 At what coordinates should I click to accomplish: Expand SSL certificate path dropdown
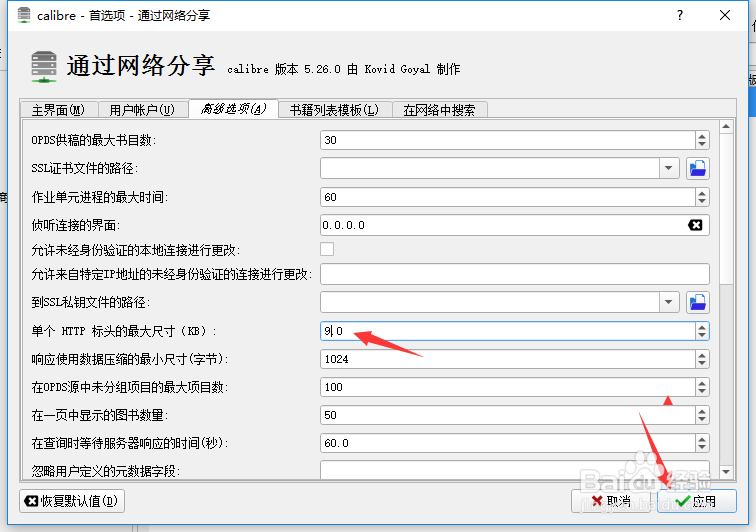pyautogui.click(x=670, y=168)
